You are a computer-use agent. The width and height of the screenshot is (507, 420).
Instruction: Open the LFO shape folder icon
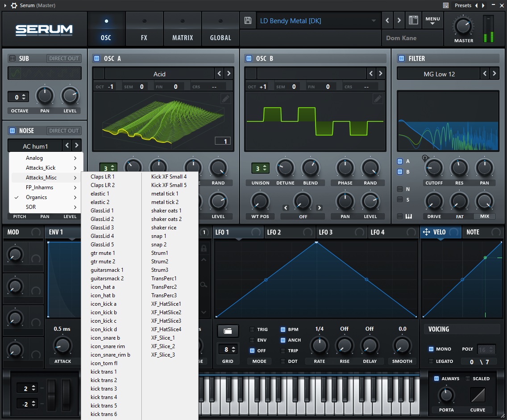click(x=228, y=331)
